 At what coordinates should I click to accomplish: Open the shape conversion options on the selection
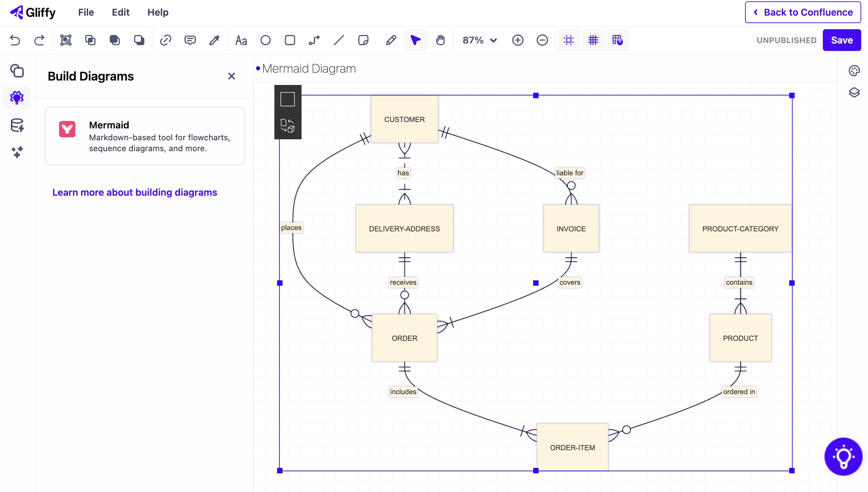pos(287,125)
